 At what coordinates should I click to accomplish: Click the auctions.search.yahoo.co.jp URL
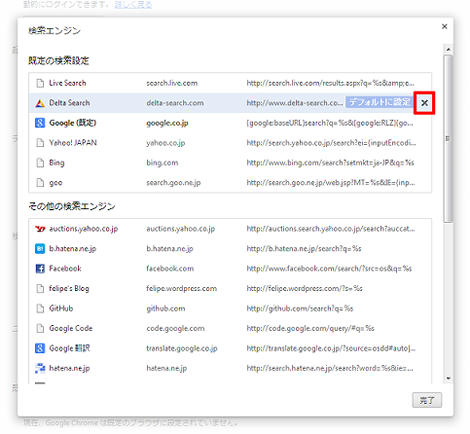click(331, 229)
